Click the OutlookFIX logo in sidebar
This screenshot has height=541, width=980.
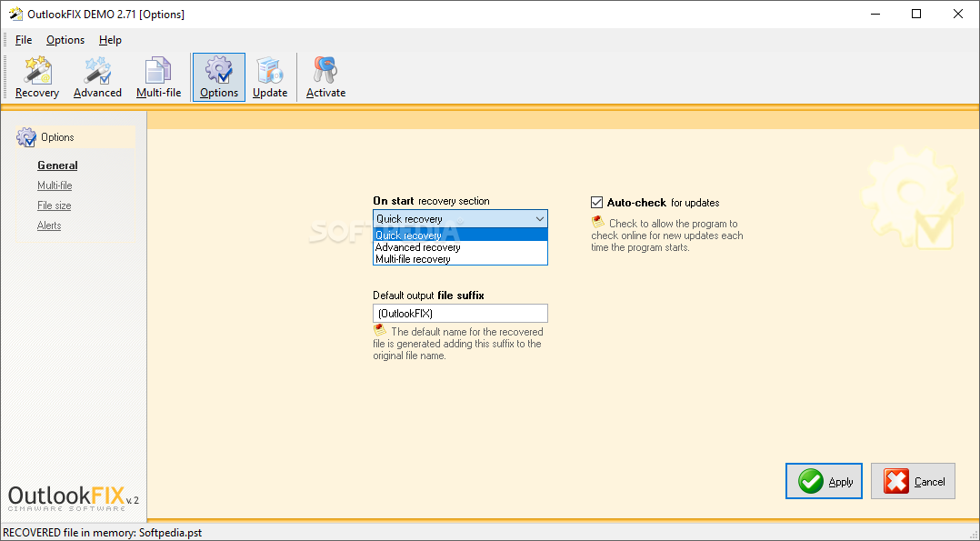(x=73, y=498)
